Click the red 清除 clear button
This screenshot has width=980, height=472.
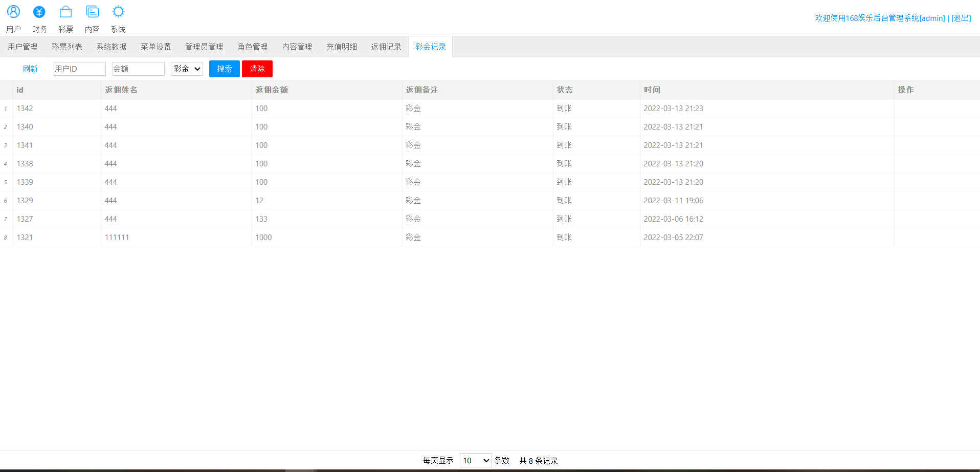257,69
